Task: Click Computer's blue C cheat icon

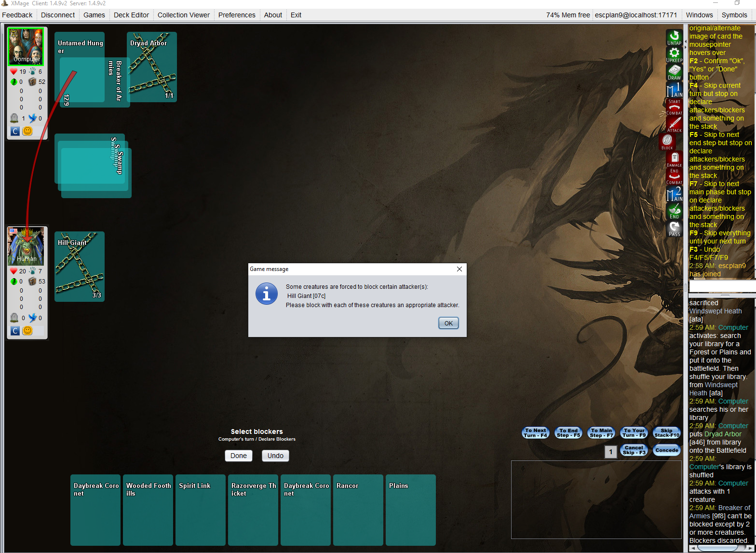Action: pyautogui.click(x=15, y=131)
